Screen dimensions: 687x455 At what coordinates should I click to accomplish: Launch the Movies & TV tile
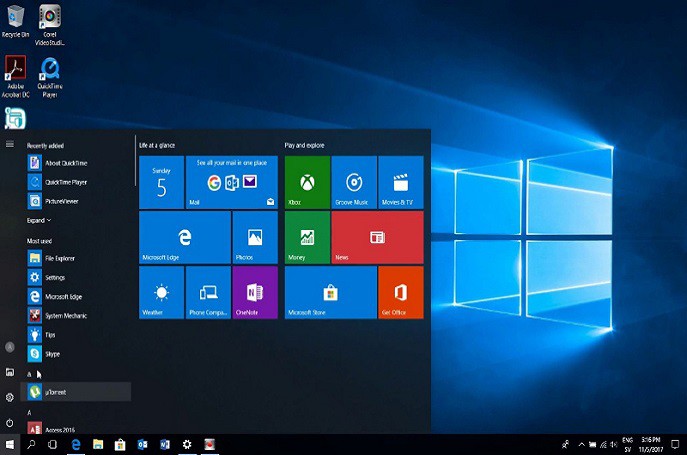401,182
